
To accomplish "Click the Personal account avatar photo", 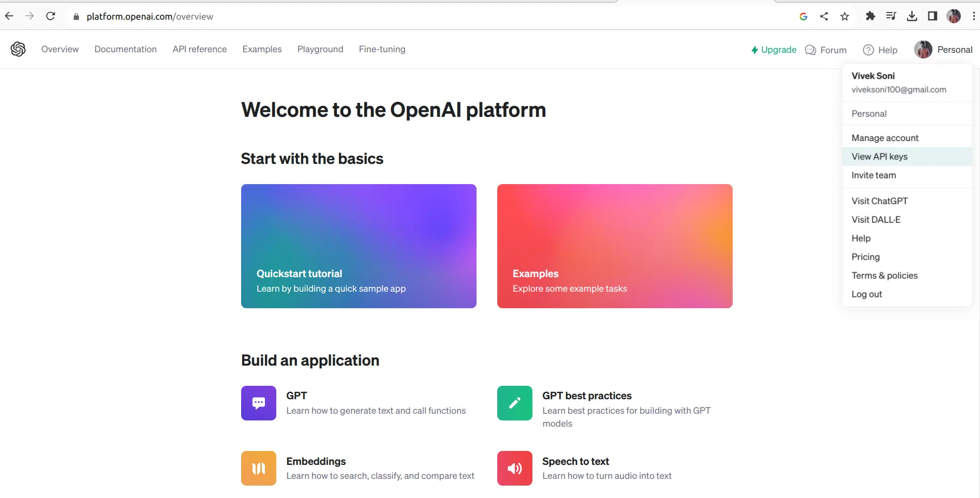I will (923, 50).
